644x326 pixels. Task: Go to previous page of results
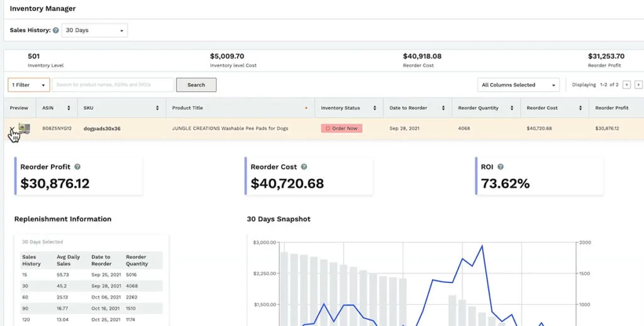[626, 85]
